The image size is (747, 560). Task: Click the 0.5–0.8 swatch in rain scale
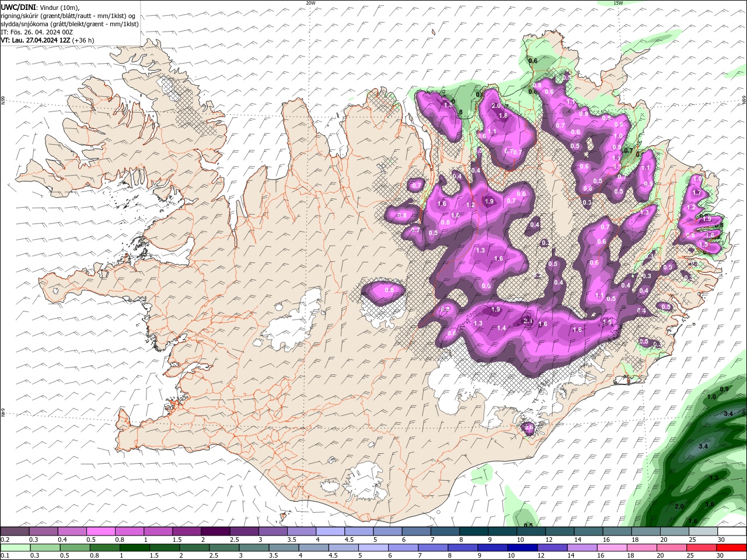(x=75, y=548)
